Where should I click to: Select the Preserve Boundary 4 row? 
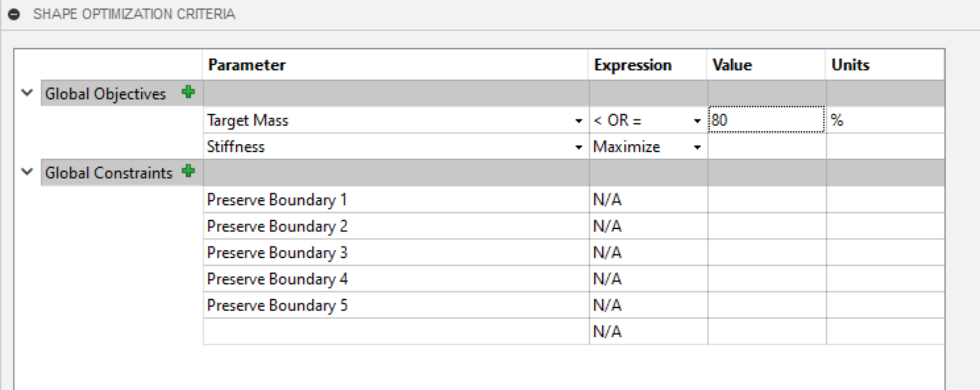click(574, 279)
